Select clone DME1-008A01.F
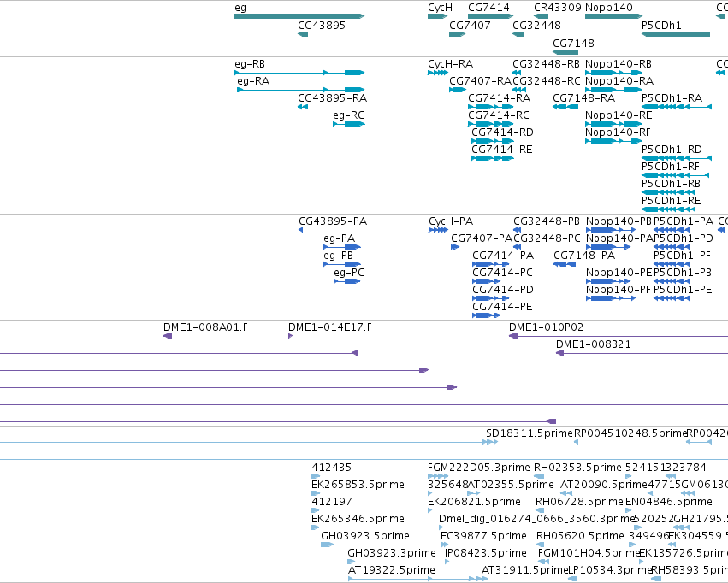This screenshot has height=583, width=728. [168, 336]
